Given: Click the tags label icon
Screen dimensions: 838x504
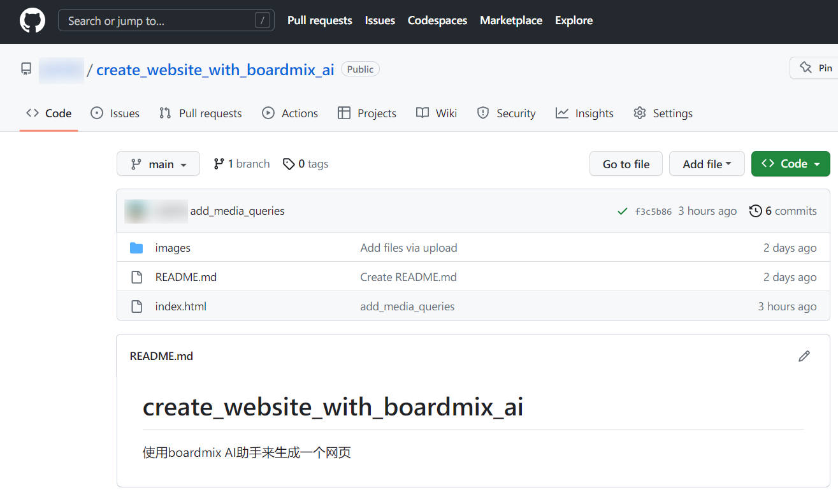Looking at the screenshot, I should point(289,164).
